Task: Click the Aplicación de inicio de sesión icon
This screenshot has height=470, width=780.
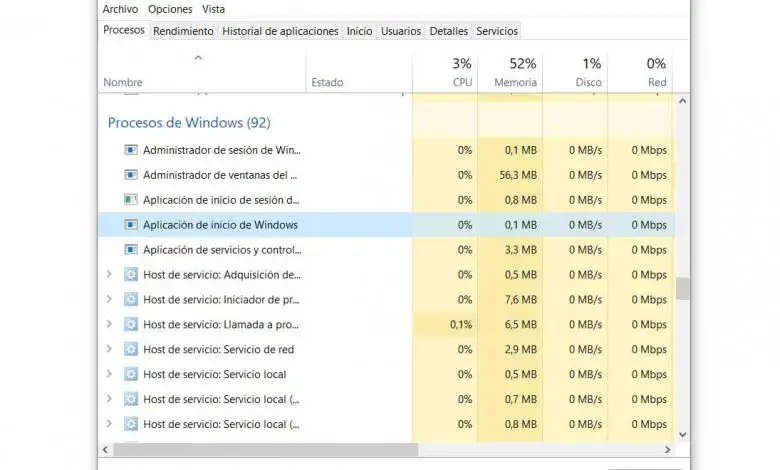Action: point(130,200)
